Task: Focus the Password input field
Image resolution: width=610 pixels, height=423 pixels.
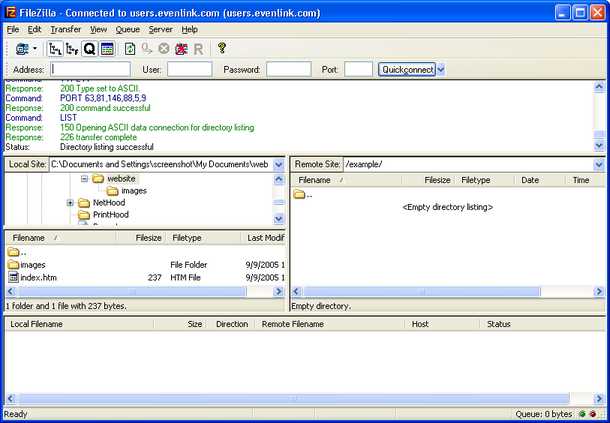Action: click(x=289, y=70)
